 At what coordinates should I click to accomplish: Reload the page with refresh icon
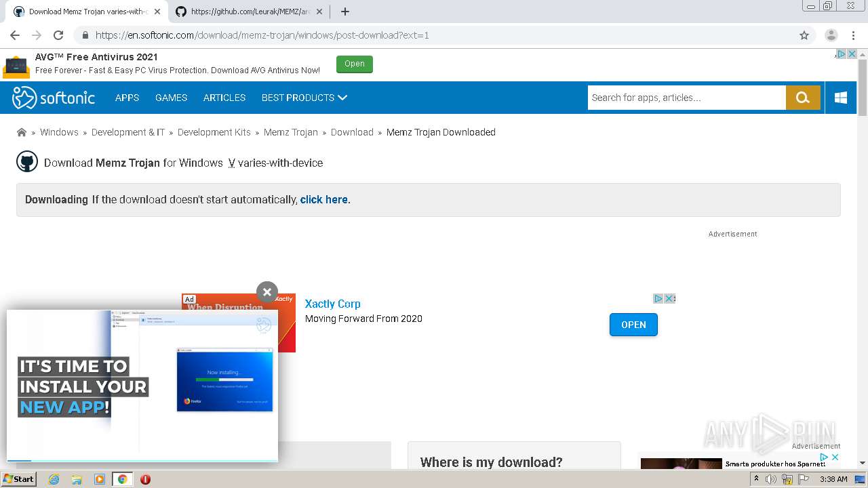(58, 35)
